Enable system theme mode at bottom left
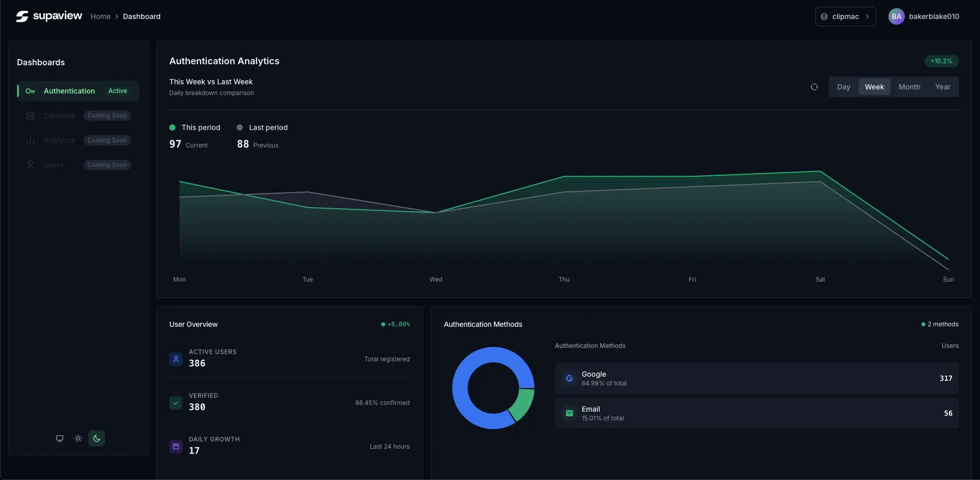The width and height of the screenshot is (980, 480). pyautogui.click(x=59, y=438)
